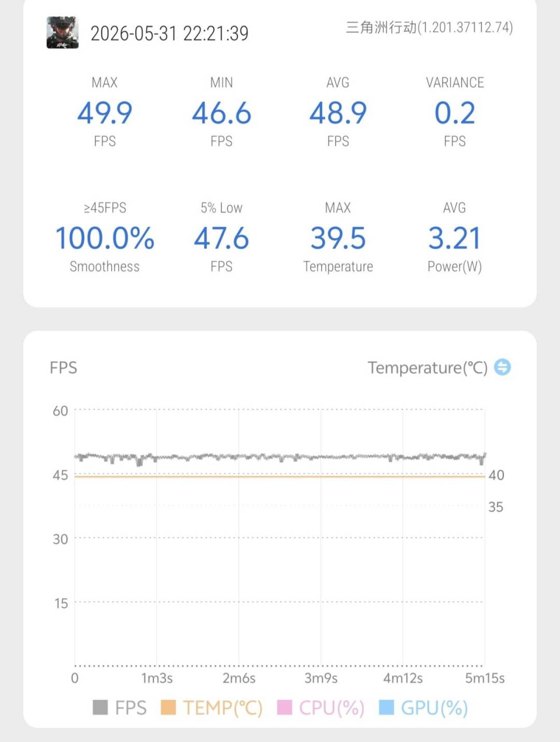This screenshot has height=742, width=560.
Task: Switch chart axis with blue swap icon
Action: pyautogui.click(x=502, y=367)
